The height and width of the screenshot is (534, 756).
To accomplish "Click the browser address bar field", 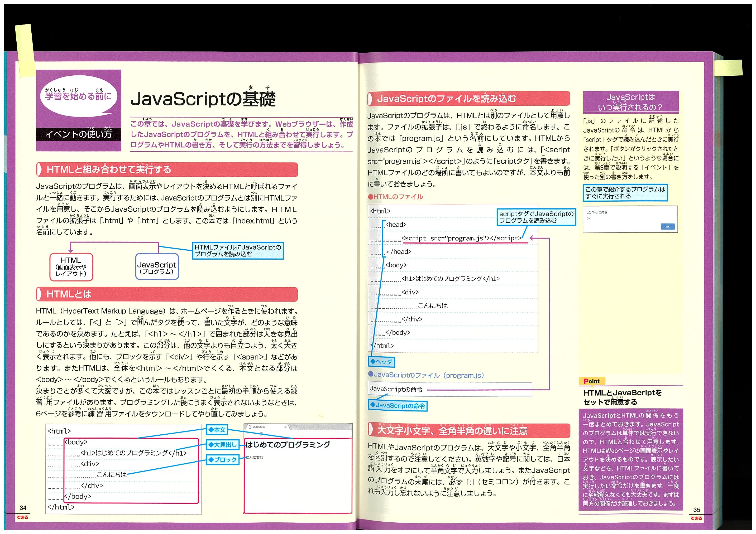I will (x=309, y=434).
